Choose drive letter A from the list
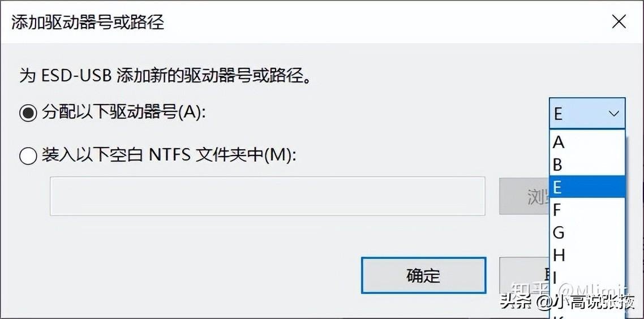 587,142
